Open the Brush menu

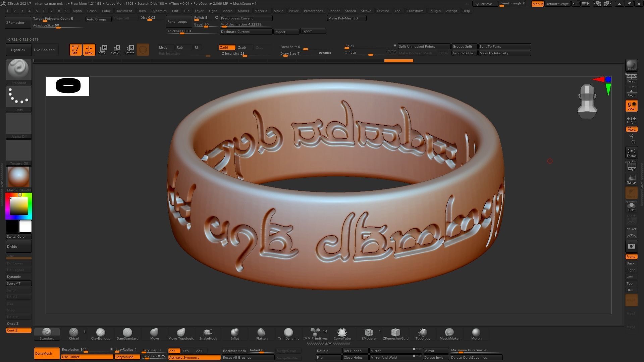tap(92, 11)
